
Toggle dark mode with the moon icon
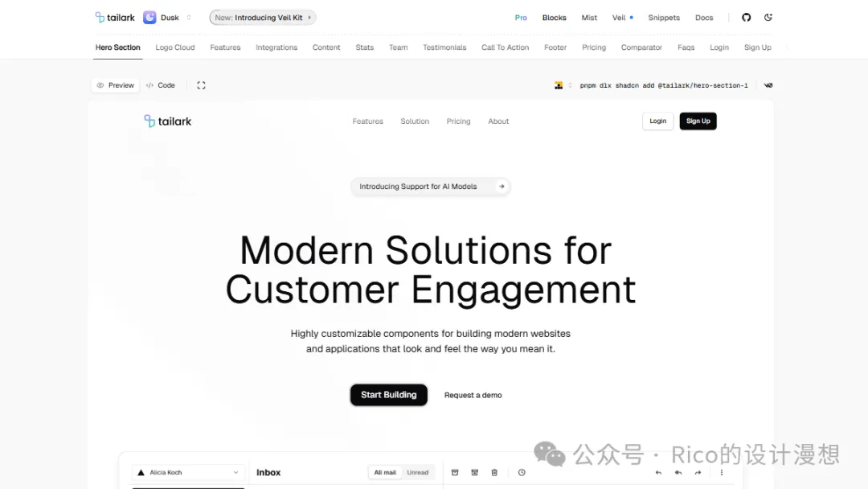pos(768,18)
